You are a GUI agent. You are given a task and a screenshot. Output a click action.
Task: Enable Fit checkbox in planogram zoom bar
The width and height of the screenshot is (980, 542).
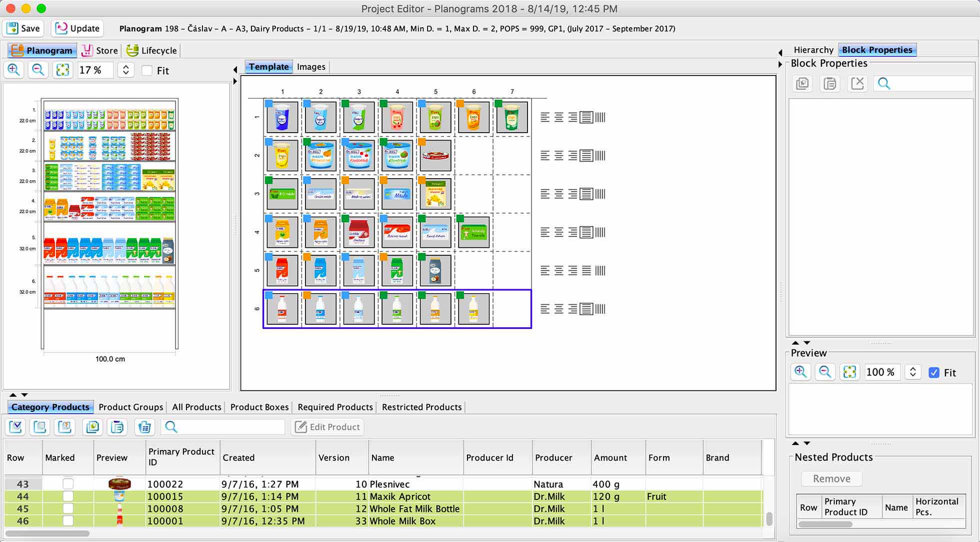click(147, 71)
